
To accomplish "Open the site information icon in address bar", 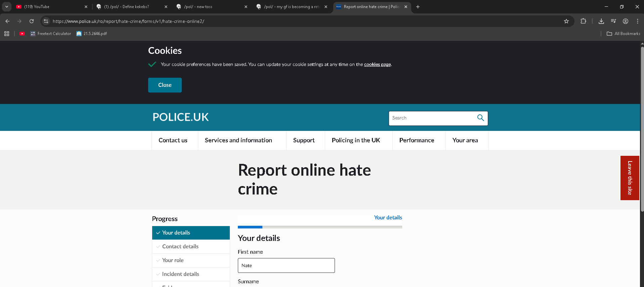I will pos(46,21).
